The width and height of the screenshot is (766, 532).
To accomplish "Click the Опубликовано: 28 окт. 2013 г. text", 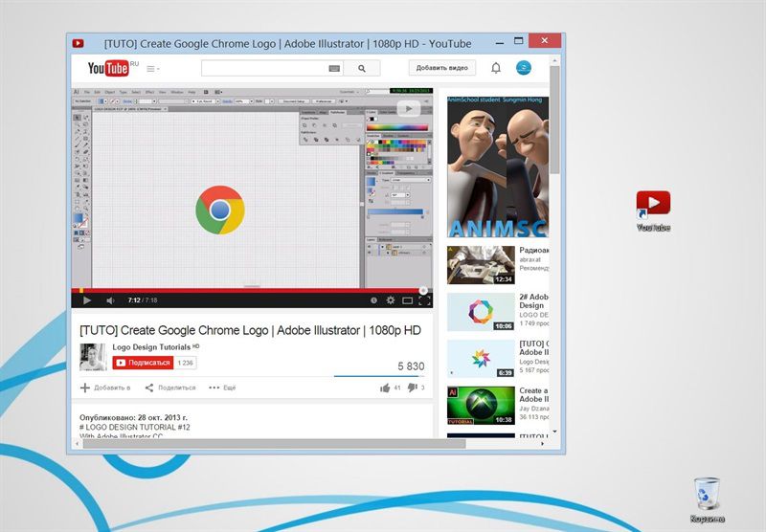I will click(133, 417).
